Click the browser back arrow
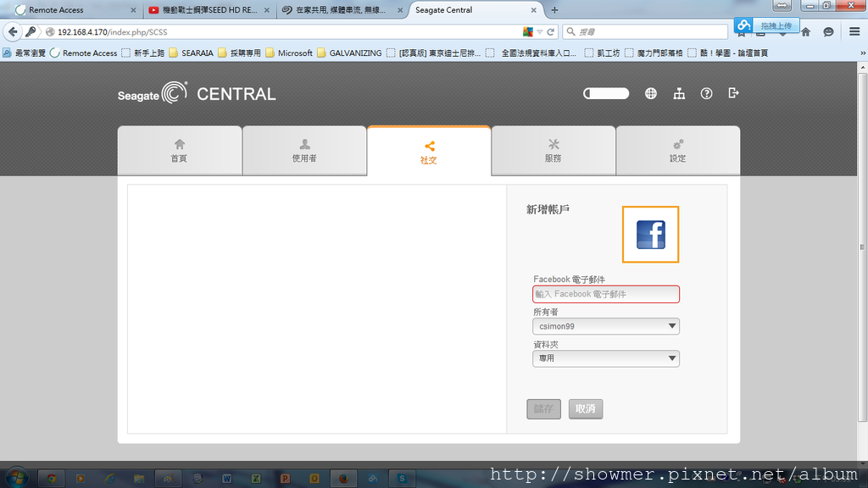Image resolution: width=868 pixels, height=488 pixels. pyautogui.click(x=13, y=32)
